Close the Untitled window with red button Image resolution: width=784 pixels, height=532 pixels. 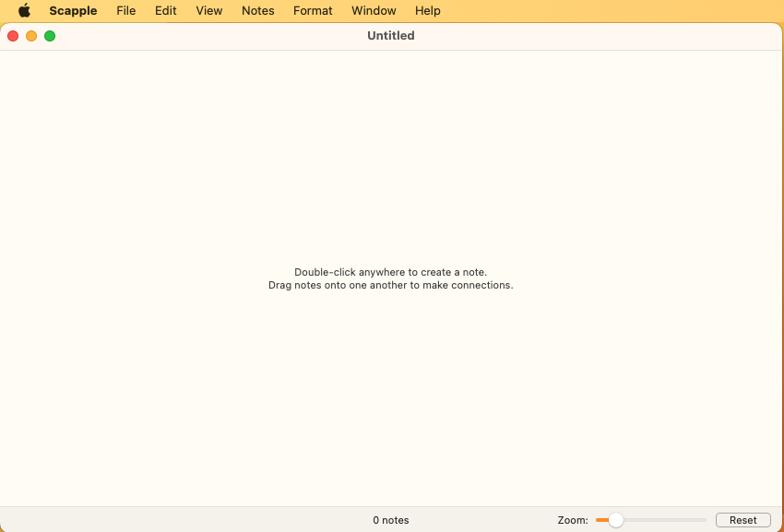(x=13, y=36)
